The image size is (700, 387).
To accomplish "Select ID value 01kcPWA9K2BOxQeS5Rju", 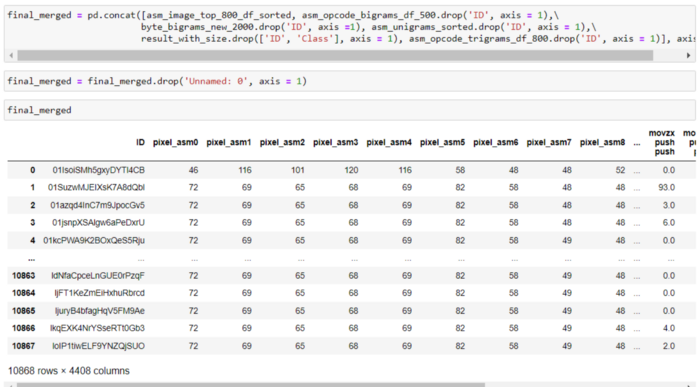I will click(x=94, y=240).
